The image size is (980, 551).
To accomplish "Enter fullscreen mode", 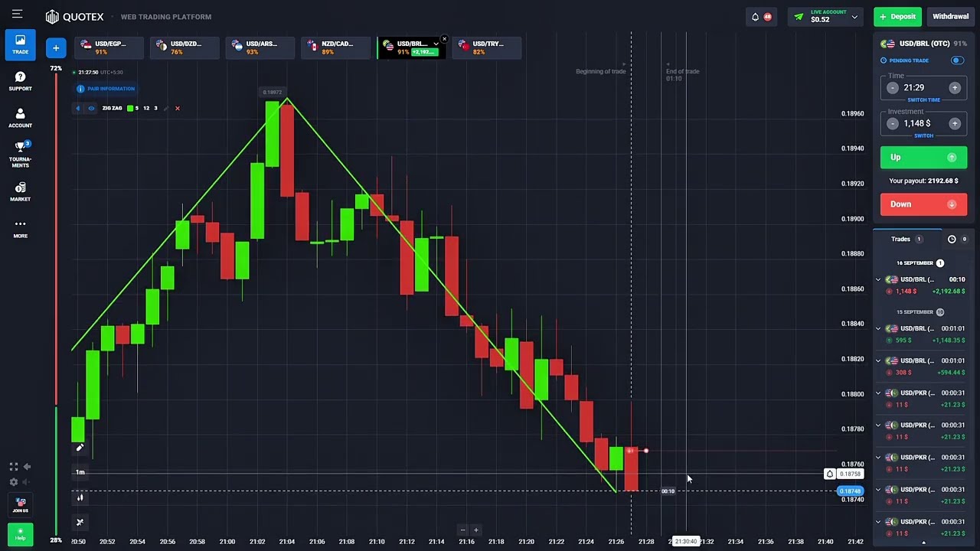I will pos(13,467).
